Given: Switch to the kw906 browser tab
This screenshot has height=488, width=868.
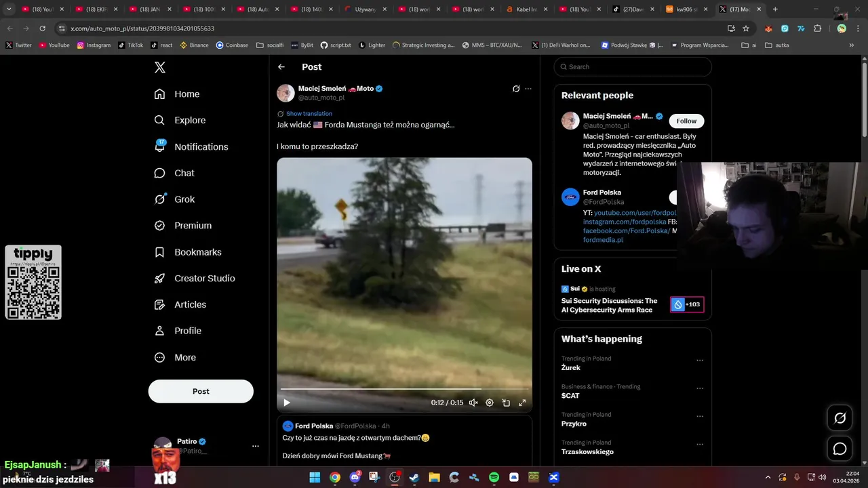Looking at the screenshot, I should click(687, 9).
